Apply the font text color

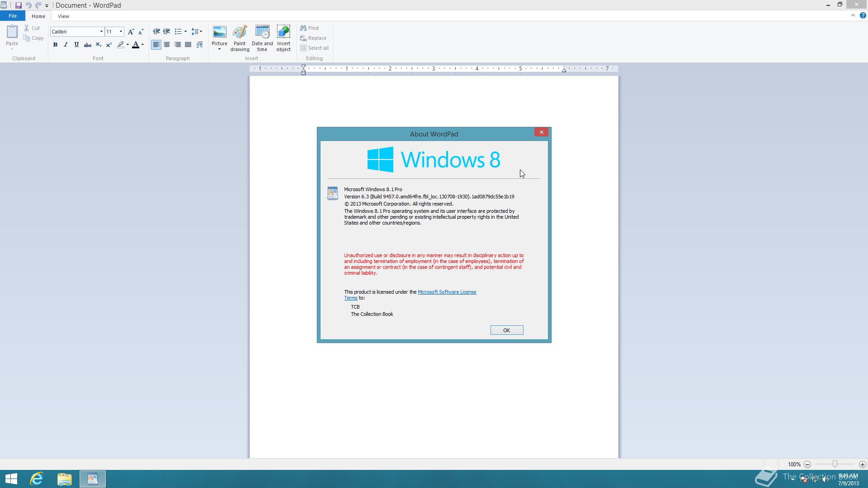click(136, 45)
